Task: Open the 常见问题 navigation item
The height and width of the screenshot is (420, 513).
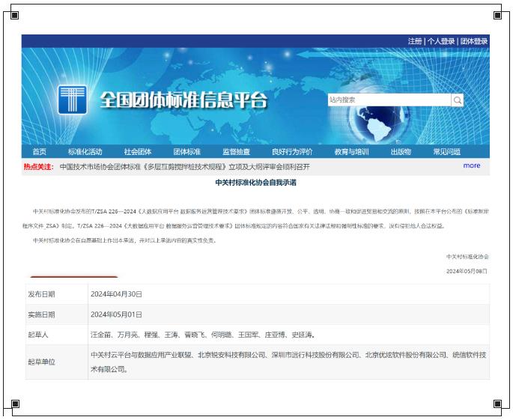Action: click(447, 152)
